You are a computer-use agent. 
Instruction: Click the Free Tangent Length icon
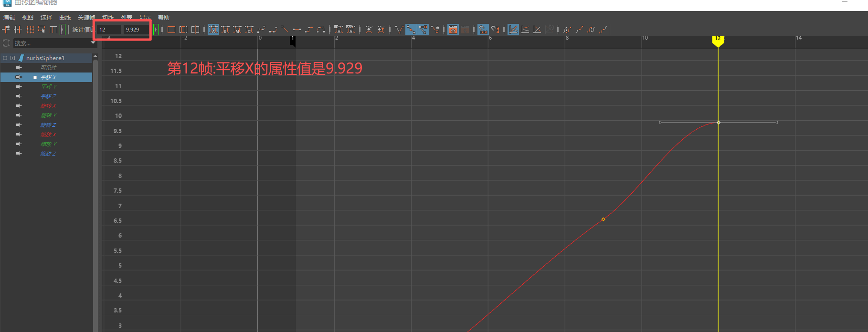[423, 30]
